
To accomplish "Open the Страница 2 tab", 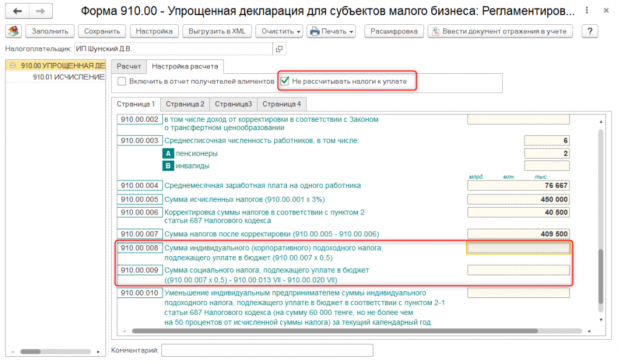I will coord(185,104).
